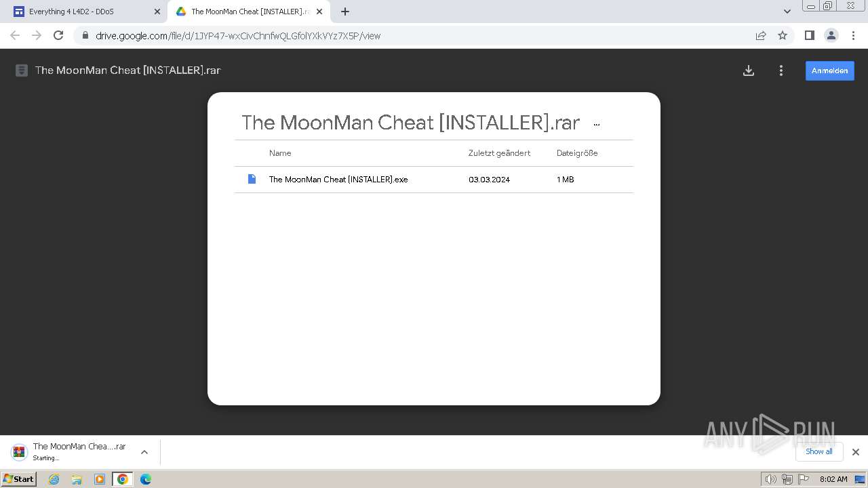Click The MoonMan Cheat [INSTALLER].rar header filename
This screenshot has width=868, height=488.
click(x=128, y=70)
